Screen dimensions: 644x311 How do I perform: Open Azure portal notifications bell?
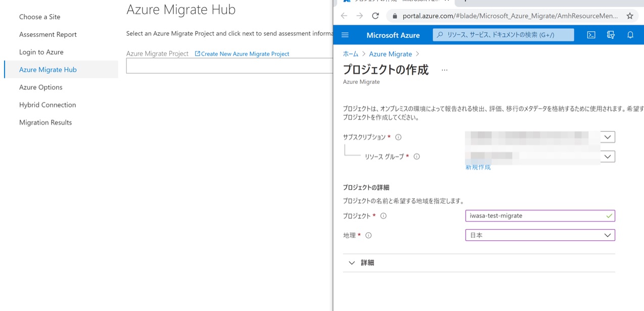pos(630,35)
